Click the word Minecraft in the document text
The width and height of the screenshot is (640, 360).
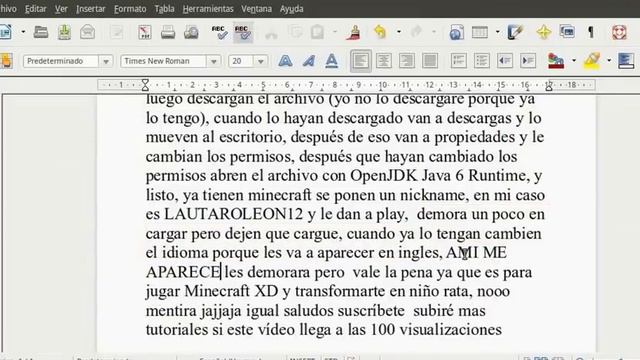point(217,291)
